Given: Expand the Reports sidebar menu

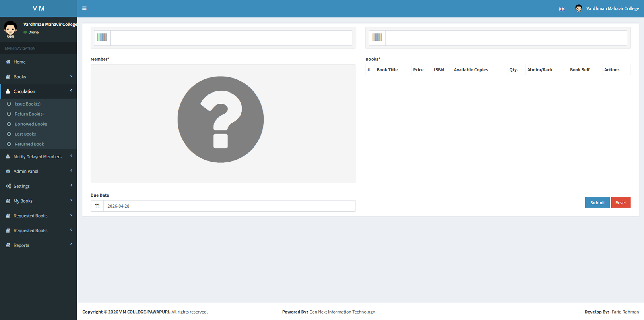Looking at the screenshot, I should (x=21, y=245).
